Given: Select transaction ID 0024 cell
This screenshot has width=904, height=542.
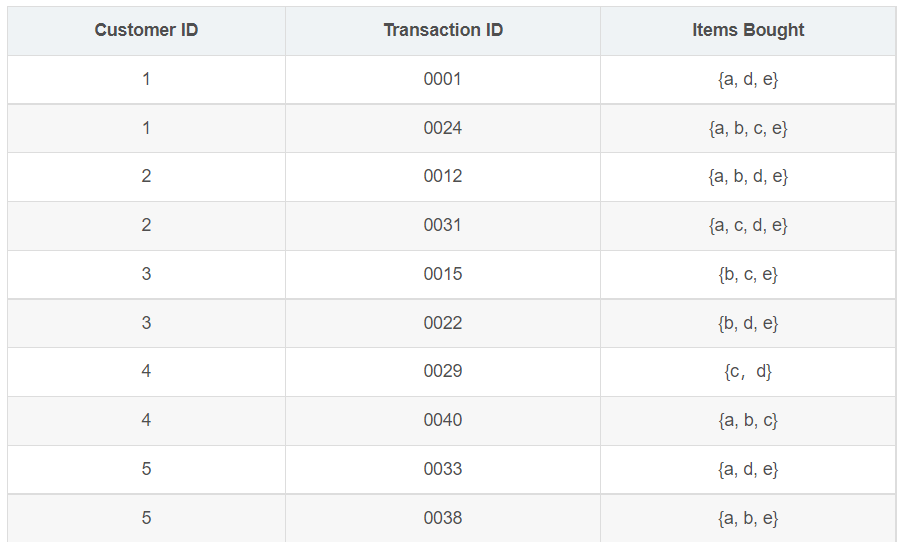Looking at the screenshot, I should 443,128.
